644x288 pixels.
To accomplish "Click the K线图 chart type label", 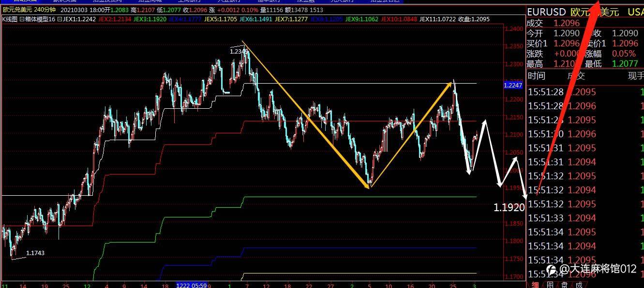I will coord(10,19).
